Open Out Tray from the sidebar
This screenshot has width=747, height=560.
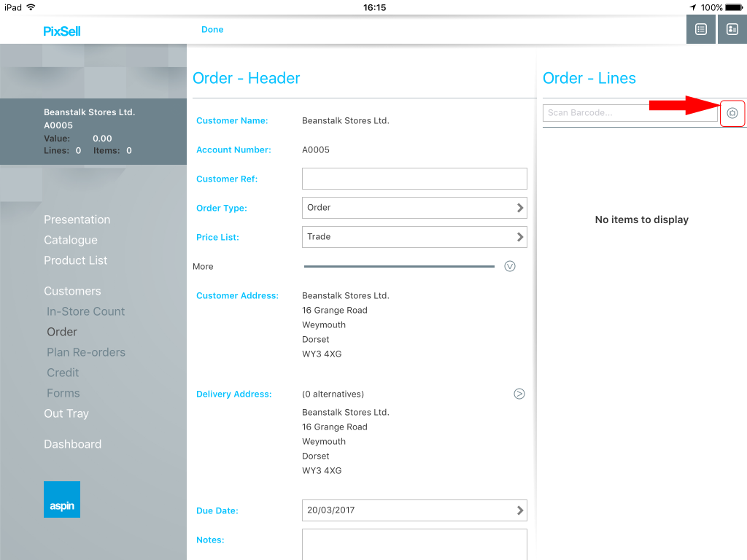tap(66, 414)
